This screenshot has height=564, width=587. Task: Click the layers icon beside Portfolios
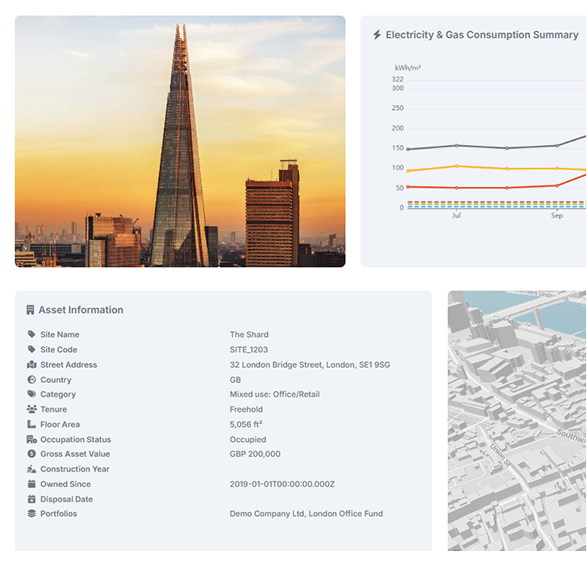coord(31,513)
